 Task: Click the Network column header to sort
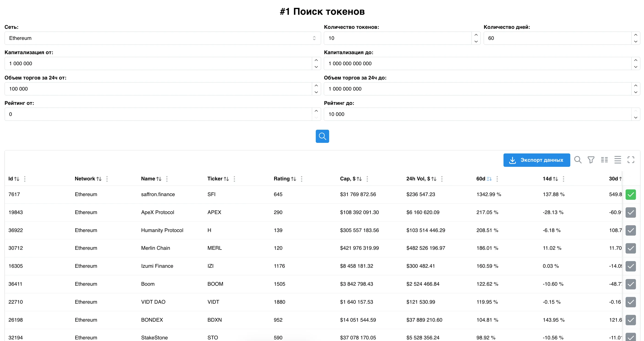[x=85, y=179]
